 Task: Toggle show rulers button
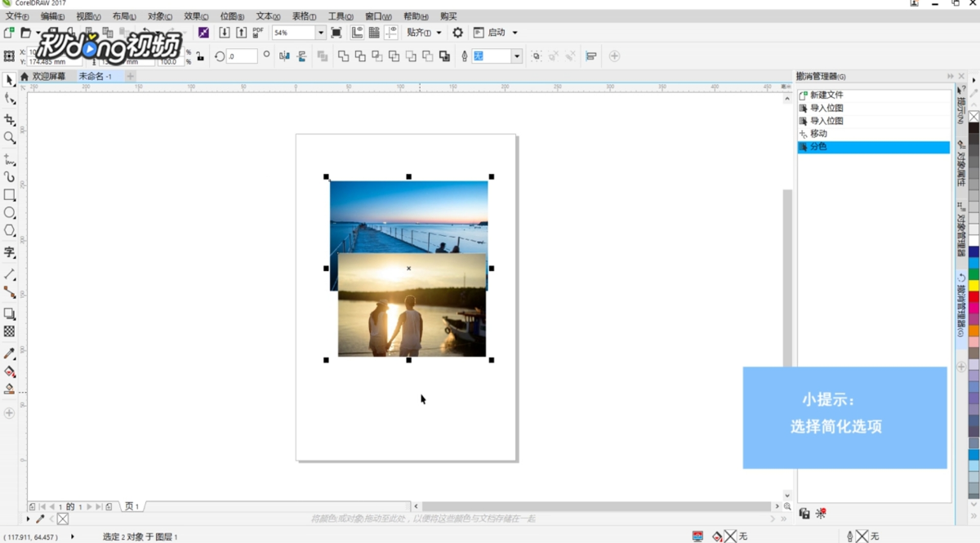coord(357,33)
